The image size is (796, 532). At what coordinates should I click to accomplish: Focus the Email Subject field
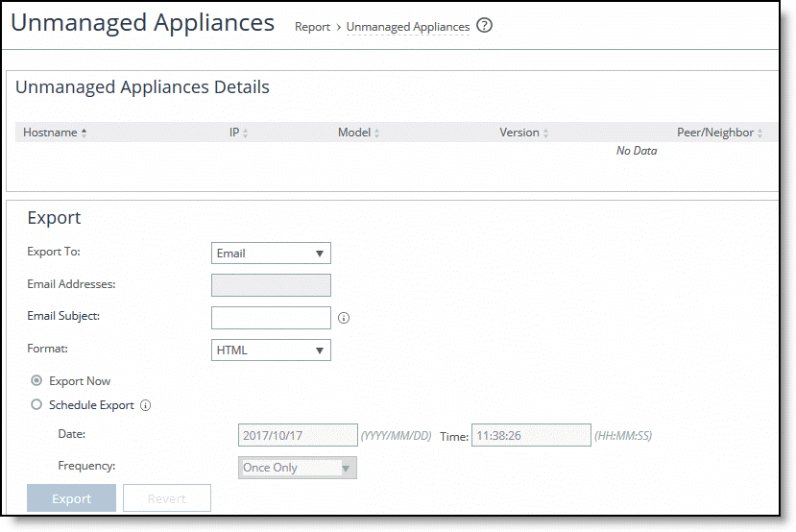click(271, 317)
